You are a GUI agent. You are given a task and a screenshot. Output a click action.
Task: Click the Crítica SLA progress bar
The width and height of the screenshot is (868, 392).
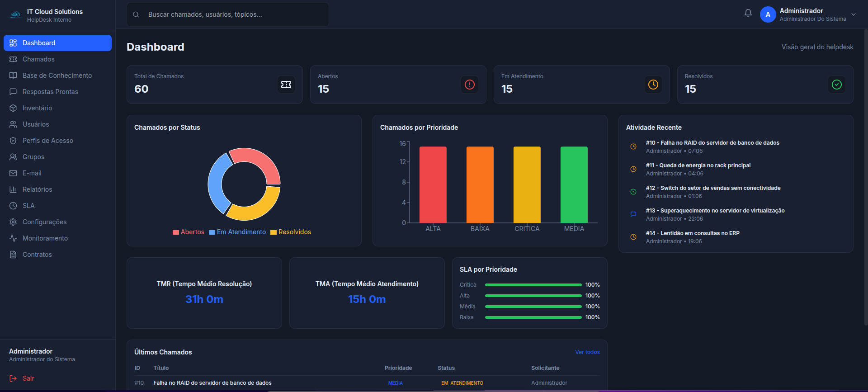tap(533, 285)
